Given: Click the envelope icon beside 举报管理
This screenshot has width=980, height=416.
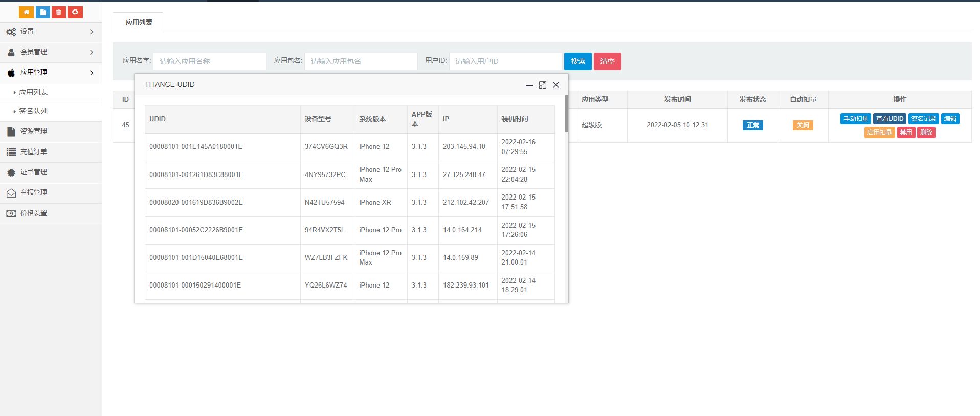Looking at the screenshot, I should click(11, 193).
